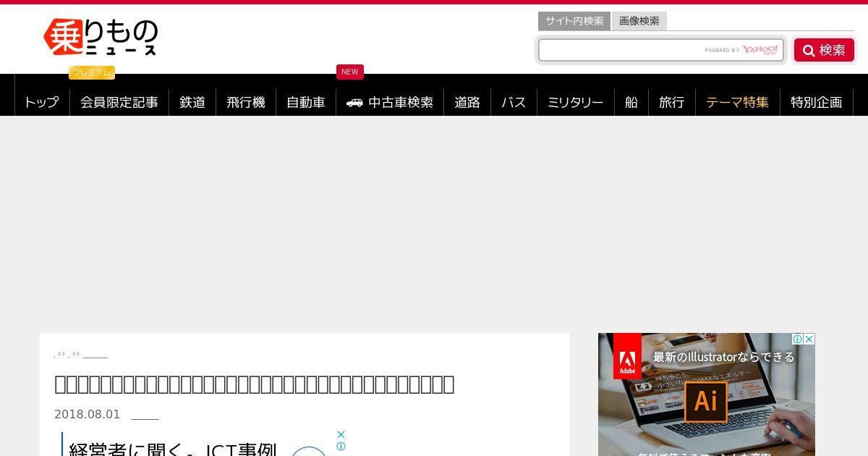Go to the 船 section
Image resolution: width=868 pixels, height=456 pixels.
pos(631,102)
